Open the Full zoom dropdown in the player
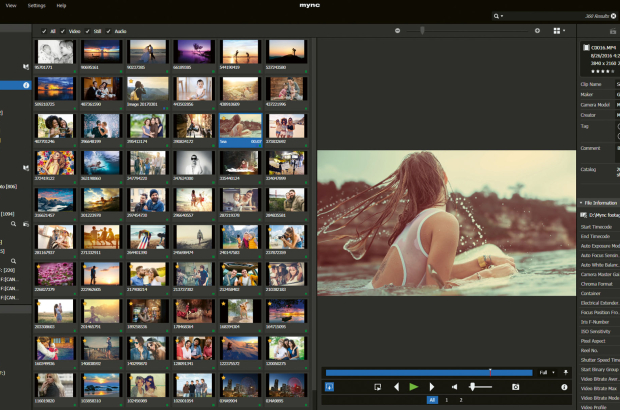Screen dimensions: 620x410 tap(547, 372)
